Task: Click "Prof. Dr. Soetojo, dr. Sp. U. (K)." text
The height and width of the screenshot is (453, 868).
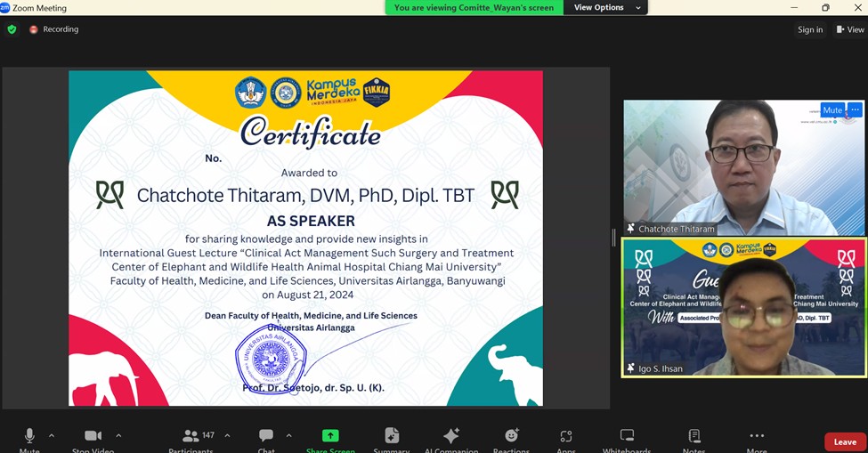Action: [x=313, y=388]
